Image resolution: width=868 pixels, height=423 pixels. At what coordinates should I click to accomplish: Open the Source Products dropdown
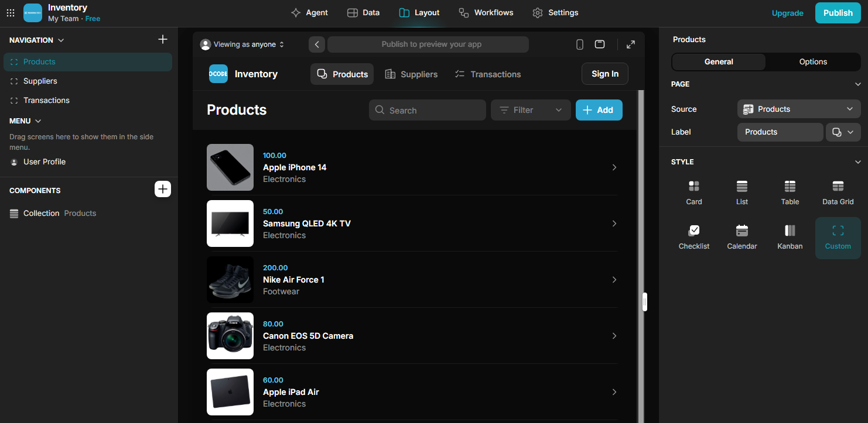pos(799,109)
